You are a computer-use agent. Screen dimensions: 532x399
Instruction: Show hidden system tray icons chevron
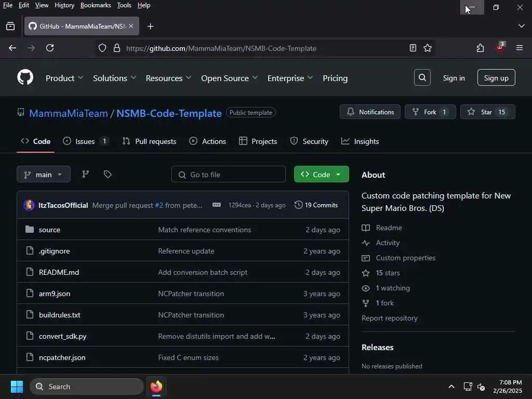tap(451, 387)
